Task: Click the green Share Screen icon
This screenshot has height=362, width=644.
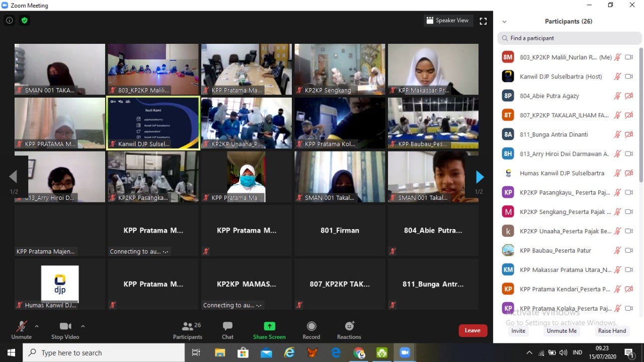Action: pos(269,326)
